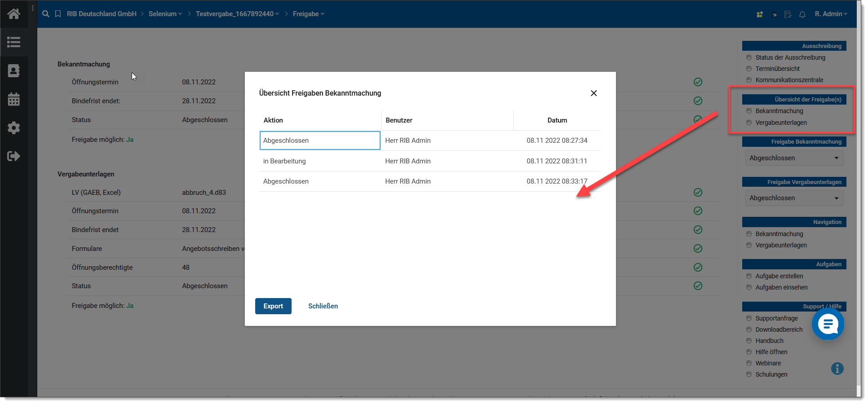Viewport: 868px width, 404px height.
Task: Open the calendar sidebar icon
Action: [13, 99]
